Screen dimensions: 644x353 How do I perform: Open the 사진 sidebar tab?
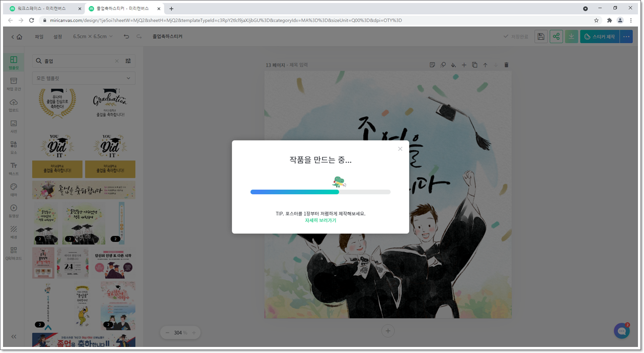pos(14,126)
